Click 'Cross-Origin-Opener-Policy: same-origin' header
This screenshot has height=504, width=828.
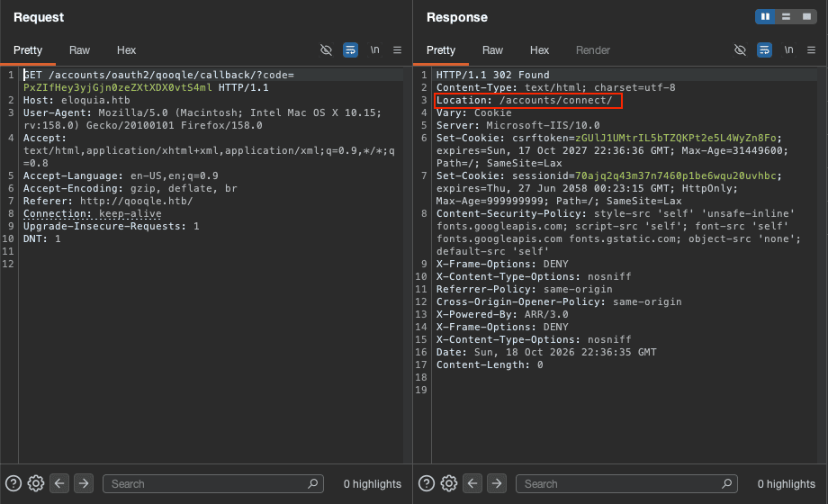coord(559,301)
